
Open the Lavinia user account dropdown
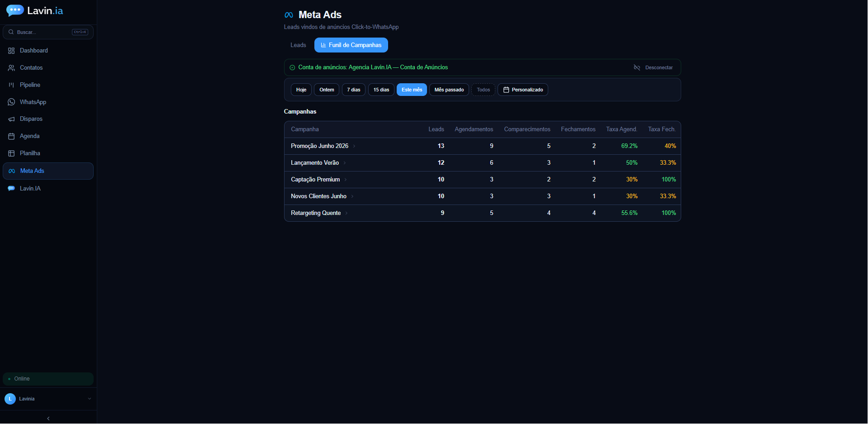48,399
